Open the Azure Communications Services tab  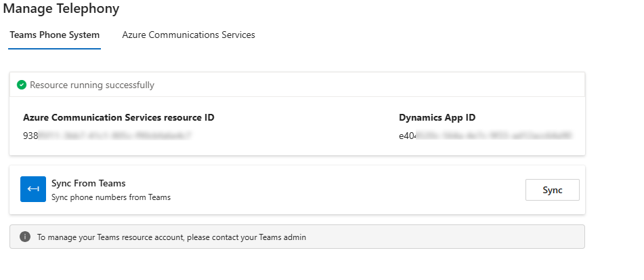[x=188, y=35]
